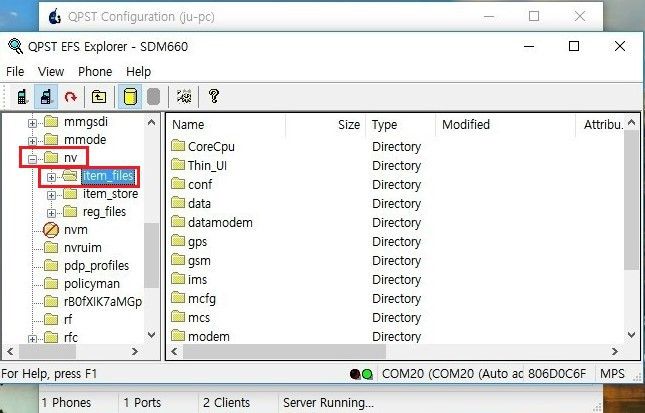Collapse the nv tree node
The height and width of the screenshot is (413, 645).
(x=32, y=159)
